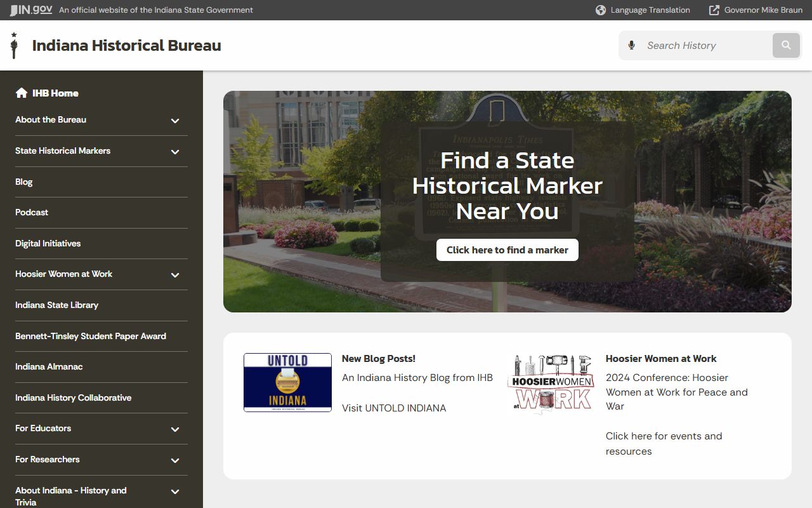Open the Untold Indiana blog logo image
Screen dimensions: 812x508
click(x=287, y=382)
